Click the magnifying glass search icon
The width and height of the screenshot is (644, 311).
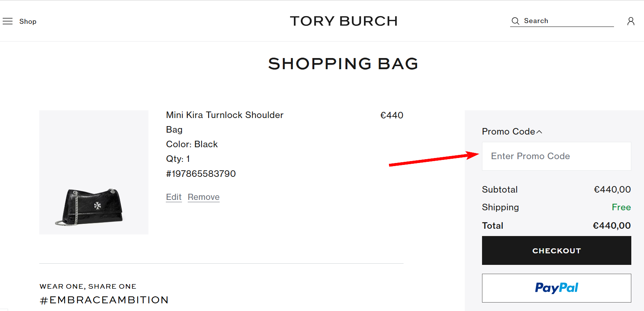coord(515,21)
